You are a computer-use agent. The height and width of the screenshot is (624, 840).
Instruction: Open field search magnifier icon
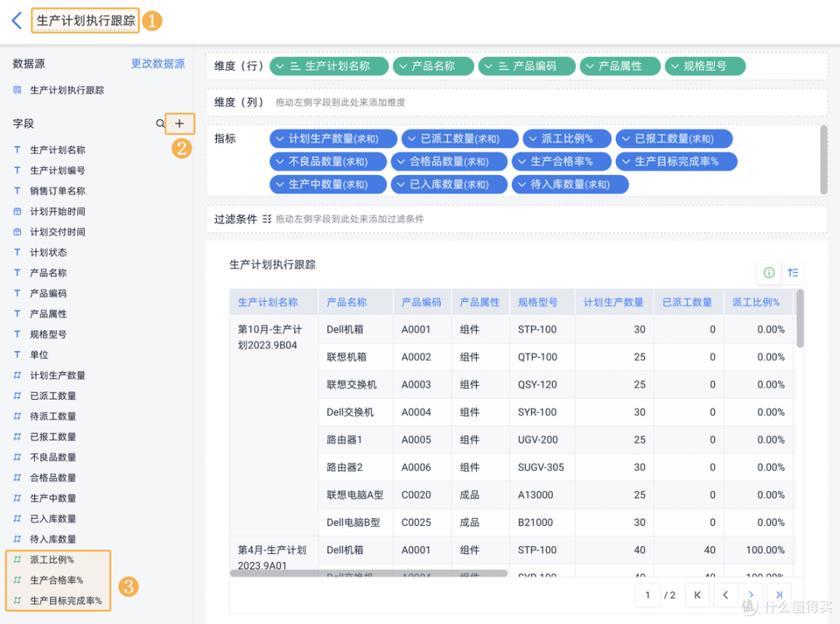(160, 124)
